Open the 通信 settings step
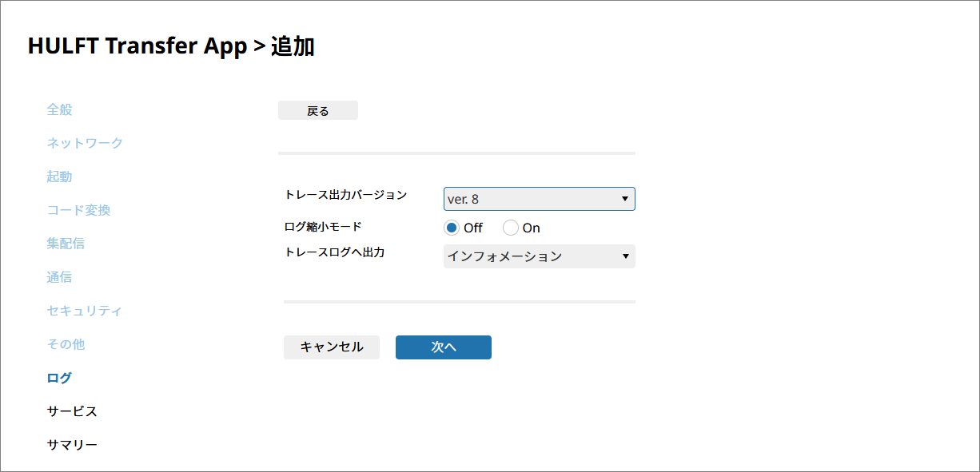Image resolution: width=980 pixels, height=472 pixels. click(x=59, y=277)
